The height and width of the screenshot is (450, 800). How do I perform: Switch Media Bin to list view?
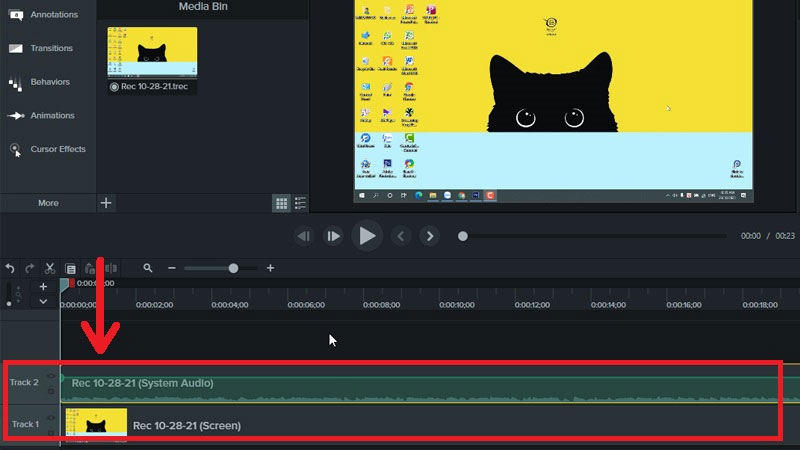301,203
